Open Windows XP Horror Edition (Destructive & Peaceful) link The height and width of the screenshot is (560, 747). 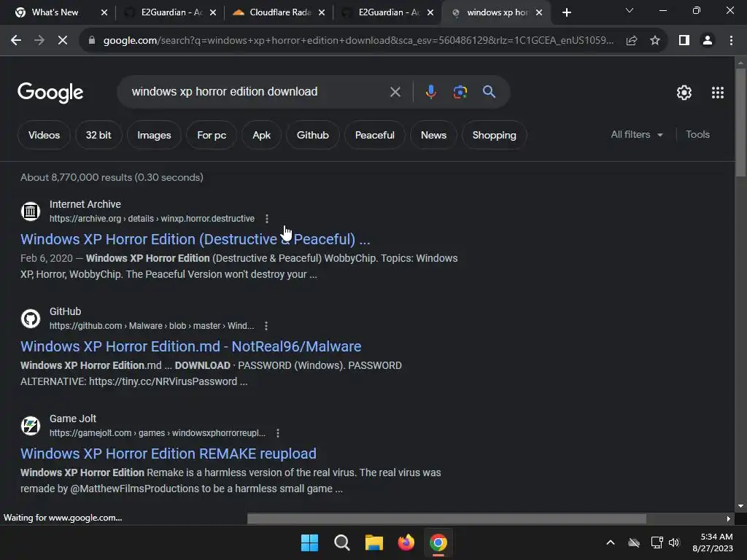[x=196, y=239]
